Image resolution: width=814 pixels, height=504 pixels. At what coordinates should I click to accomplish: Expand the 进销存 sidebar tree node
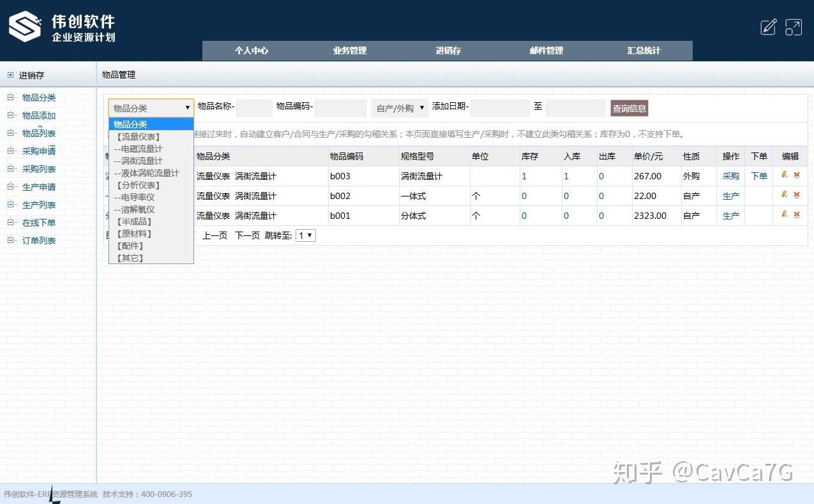click(x=11, y=75)
